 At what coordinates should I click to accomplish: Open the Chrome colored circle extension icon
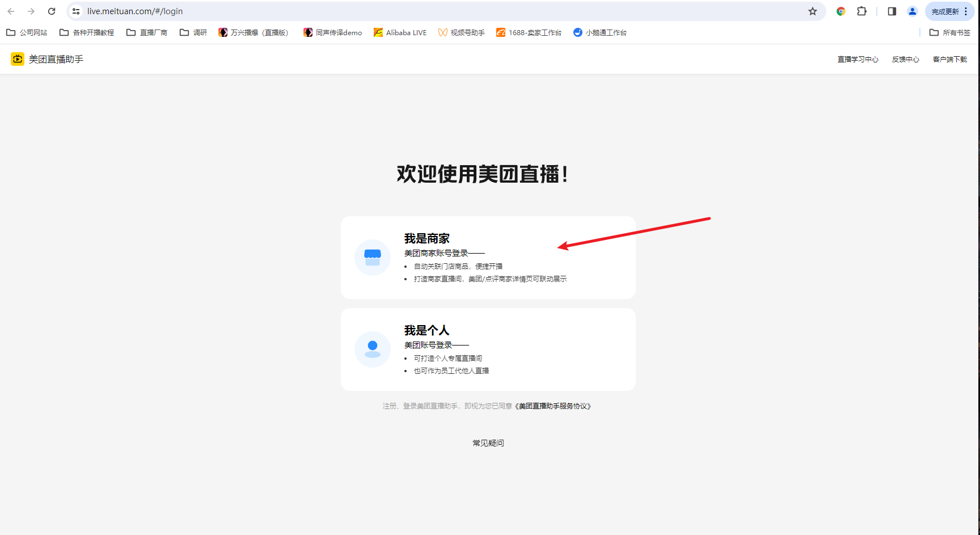click(841, 11)
